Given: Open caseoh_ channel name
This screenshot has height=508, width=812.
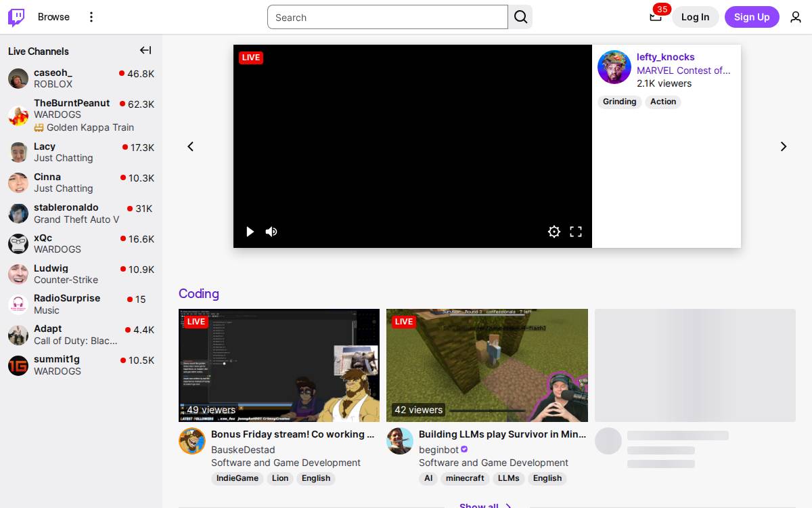Looking at the screenshot, I should pos(53,72).
